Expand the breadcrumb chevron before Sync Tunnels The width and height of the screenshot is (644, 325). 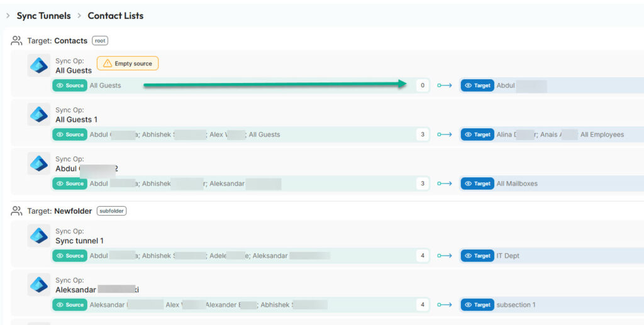pyautogui.click(x=8, y=16)
